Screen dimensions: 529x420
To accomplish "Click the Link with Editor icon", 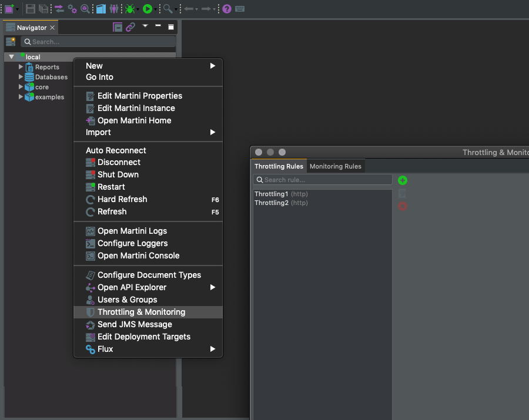I will pyautogui.click(x=130, y=27).
